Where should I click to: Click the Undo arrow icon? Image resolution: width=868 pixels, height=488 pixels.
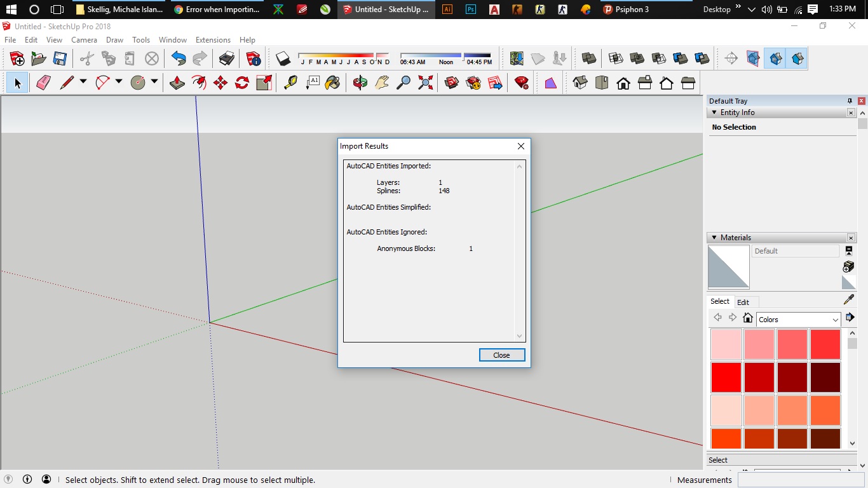click(x=179, y=59)
